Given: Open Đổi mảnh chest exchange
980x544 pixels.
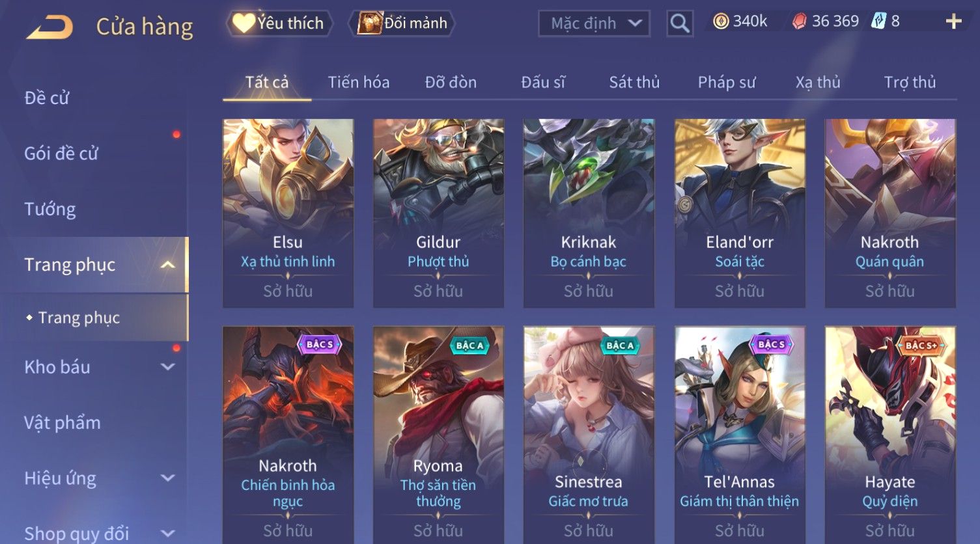Looking at the screenshot, I should (x=402, y=23).
